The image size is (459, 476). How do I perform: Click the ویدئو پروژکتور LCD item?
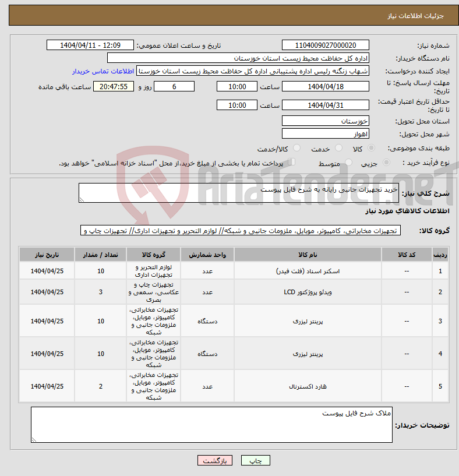pyautogui.click(x=308, y=292)
